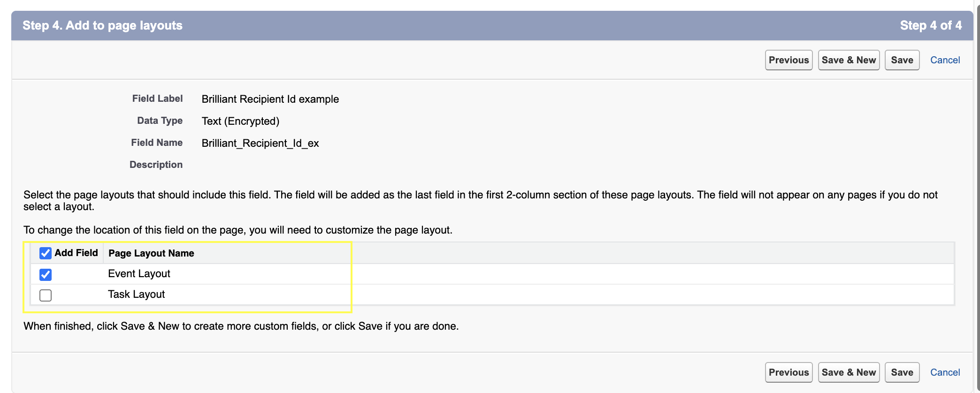
Task: Click the Page Layout Name column header
Action: coord(151,253)
